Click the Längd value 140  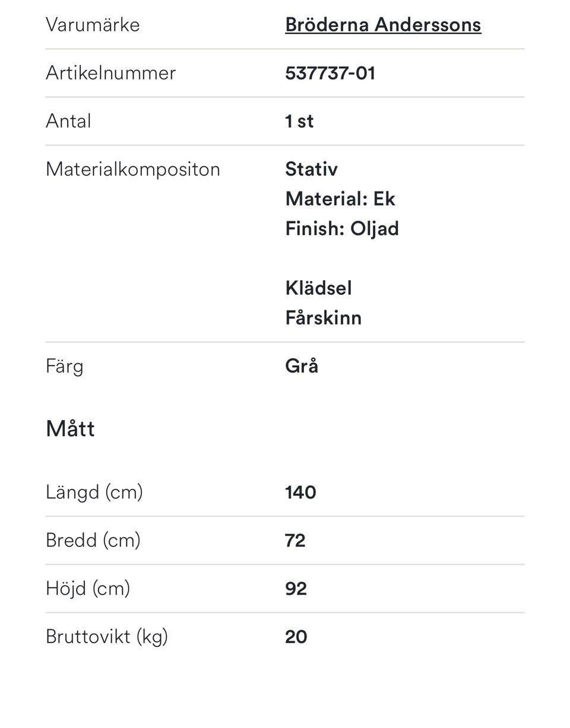pos(300,492)
